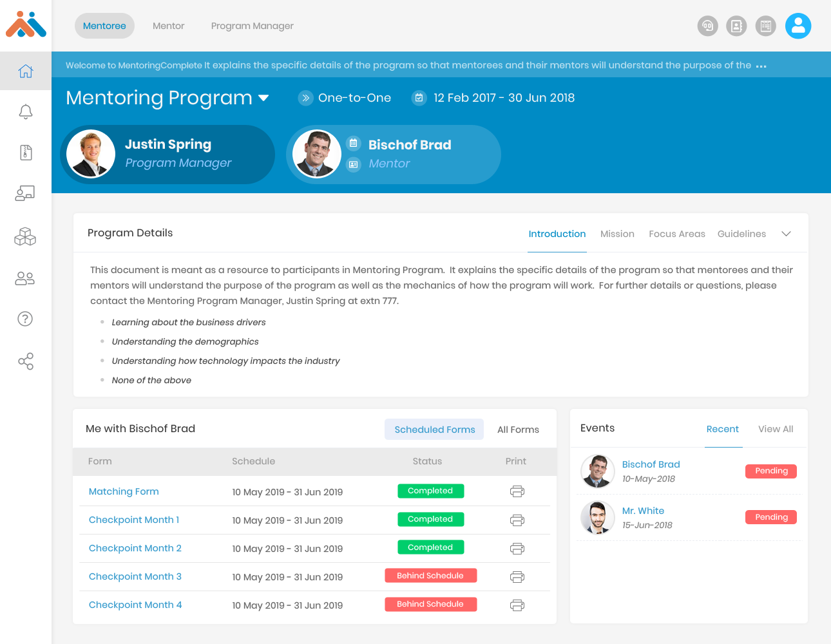Select the Mission tab
Image resolution: width=831 pixels, height=644 pixels.
(616, 234)
